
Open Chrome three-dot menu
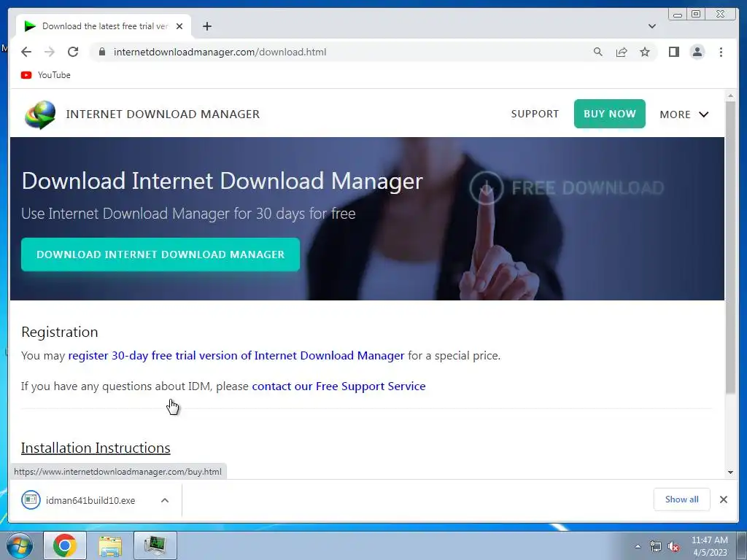pos(721,52)
